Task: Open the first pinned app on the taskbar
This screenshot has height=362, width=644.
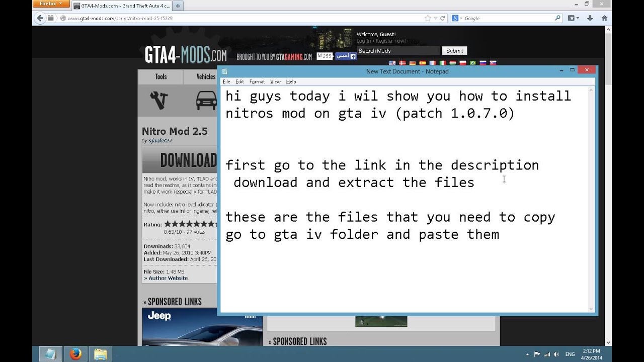Action: [50, 354]
